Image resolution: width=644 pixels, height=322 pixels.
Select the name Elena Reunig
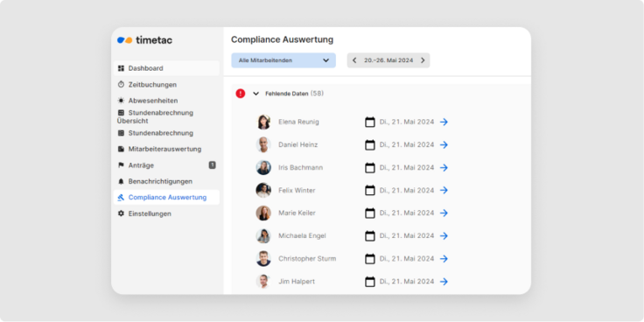click(x=298, y=122)
